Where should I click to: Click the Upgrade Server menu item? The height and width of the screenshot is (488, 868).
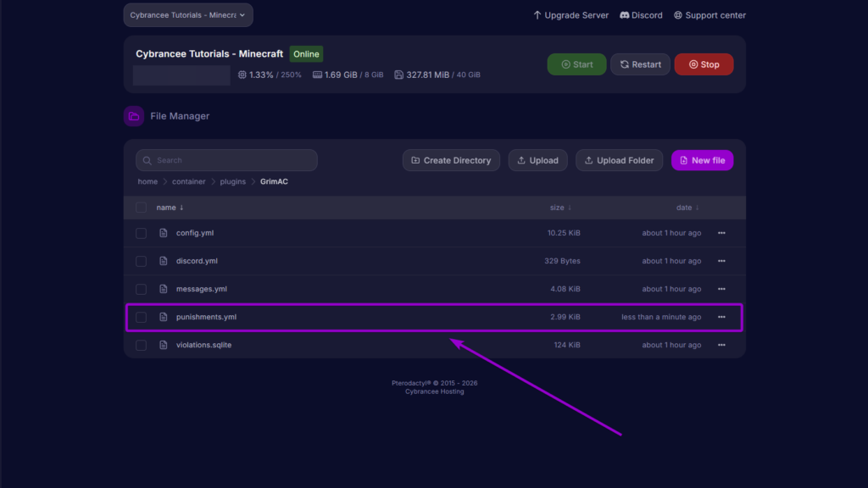coord(570,14)
